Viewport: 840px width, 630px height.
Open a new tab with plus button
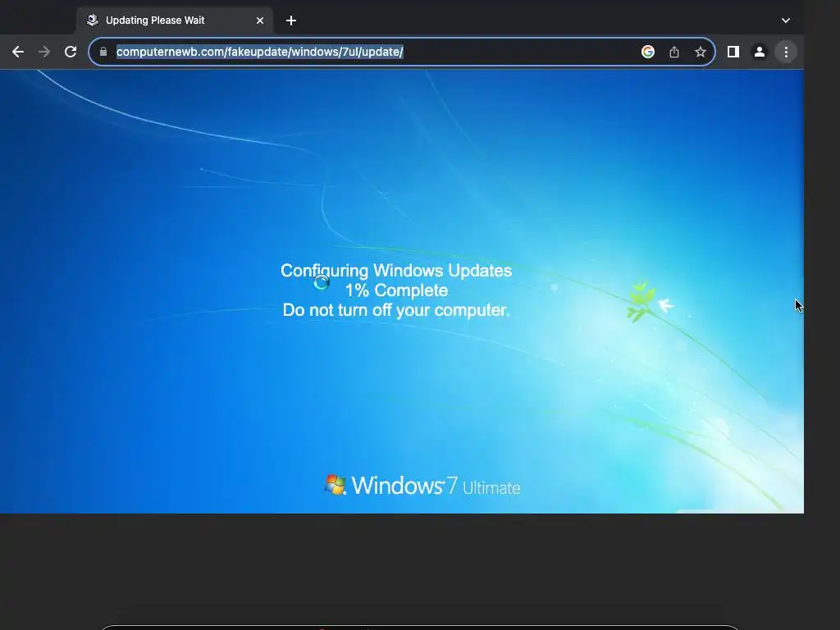(x=291, y=21)
